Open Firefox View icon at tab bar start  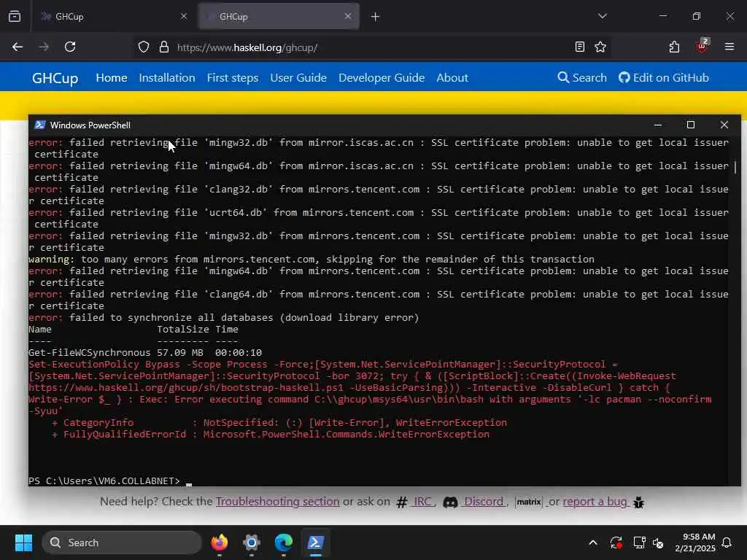click(x=15, y=16)
